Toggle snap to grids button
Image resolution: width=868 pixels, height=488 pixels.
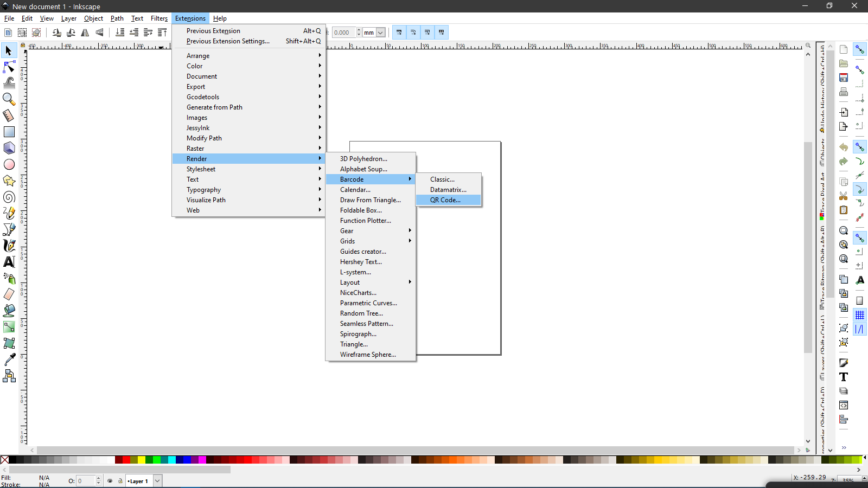click(x=860, y=315)
